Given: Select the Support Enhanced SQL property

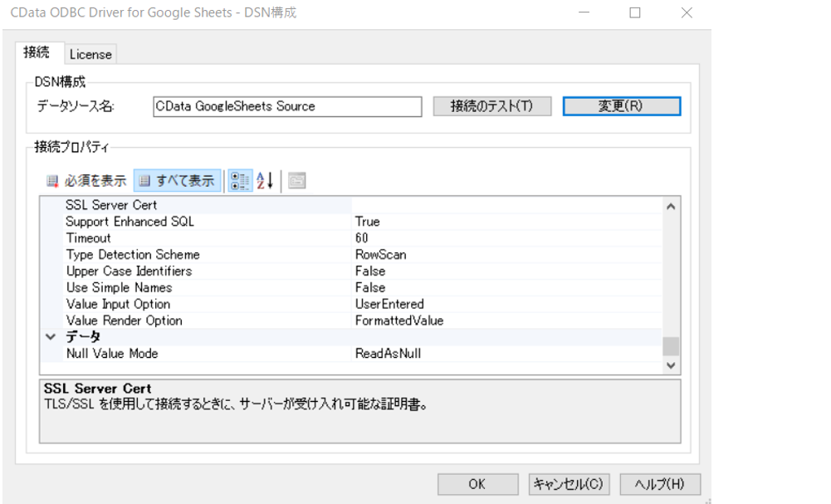Looking at the screenshot, I should [x=130, y=222].
